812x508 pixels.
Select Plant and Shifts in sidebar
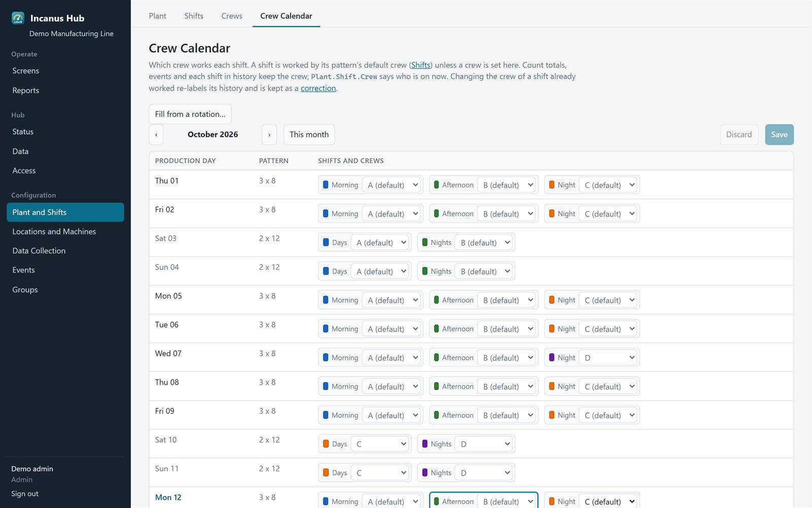pos(65,212)
